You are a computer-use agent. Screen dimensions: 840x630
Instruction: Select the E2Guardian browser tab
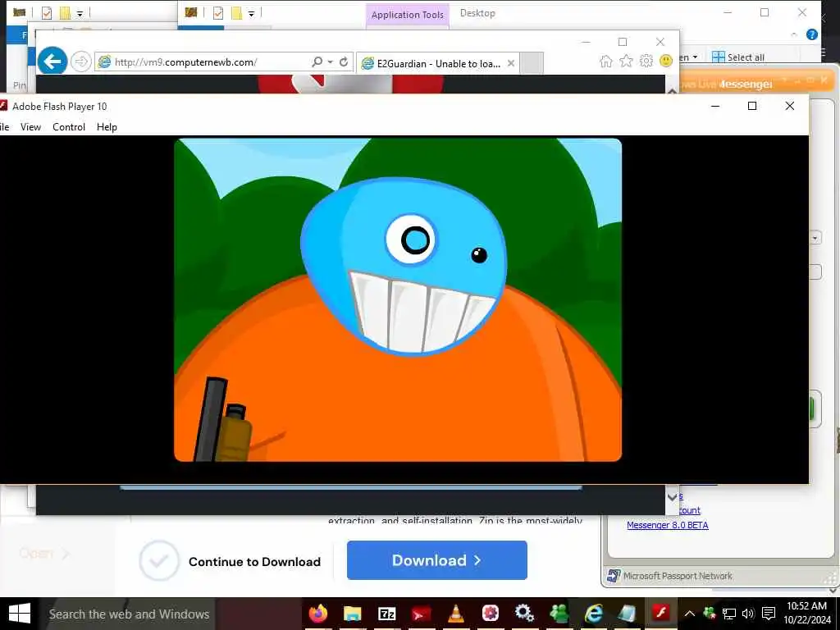coord(437,63)
